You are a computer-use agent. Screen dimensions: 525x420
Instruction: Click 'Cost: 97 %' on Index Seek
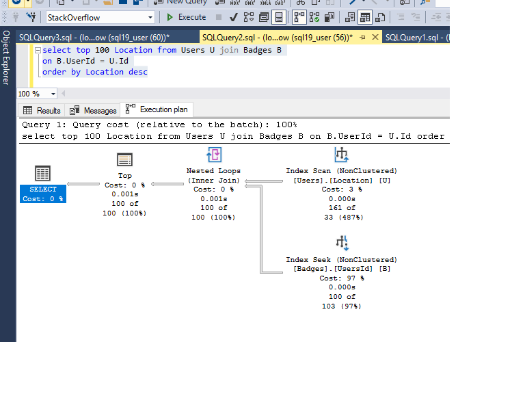[342, 278]
